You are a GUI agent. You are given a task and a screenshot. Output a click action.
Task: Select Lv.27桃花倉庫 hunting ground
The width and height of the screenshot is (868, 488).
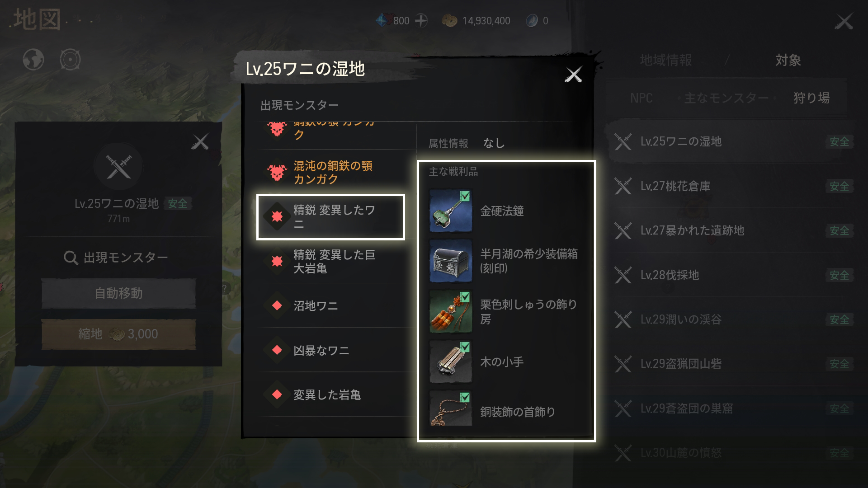coord(731,186)
